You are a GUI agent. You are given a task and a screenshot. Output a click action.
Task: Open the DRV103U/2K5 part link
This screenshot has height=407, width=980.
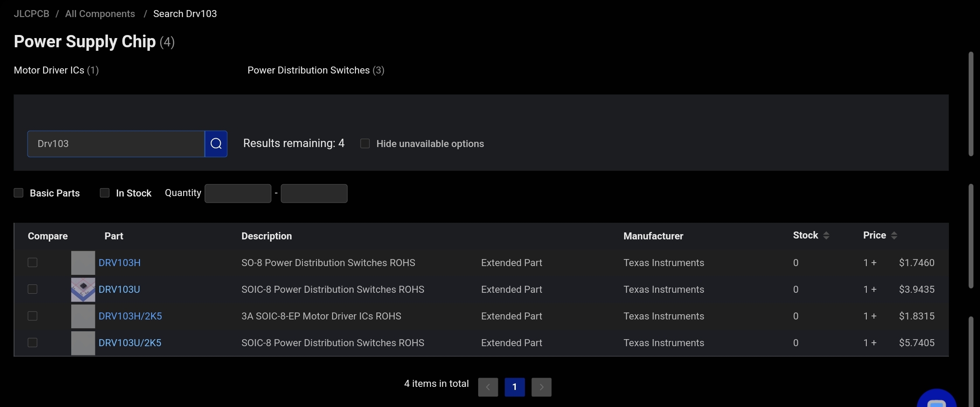[x=130, y=343]
